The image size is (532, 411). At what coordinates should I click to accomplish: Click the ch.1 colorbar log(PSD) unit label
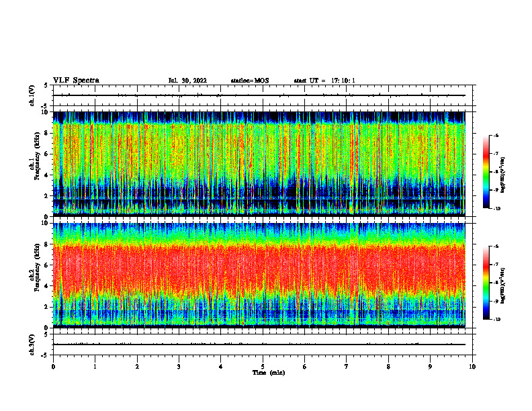[503, 175]
